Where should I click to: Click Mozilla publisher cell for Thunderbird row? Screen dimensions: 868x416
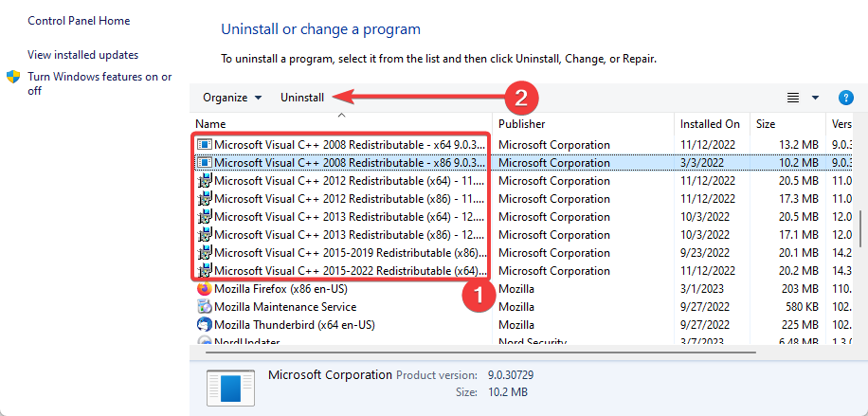tap(516, 325)
